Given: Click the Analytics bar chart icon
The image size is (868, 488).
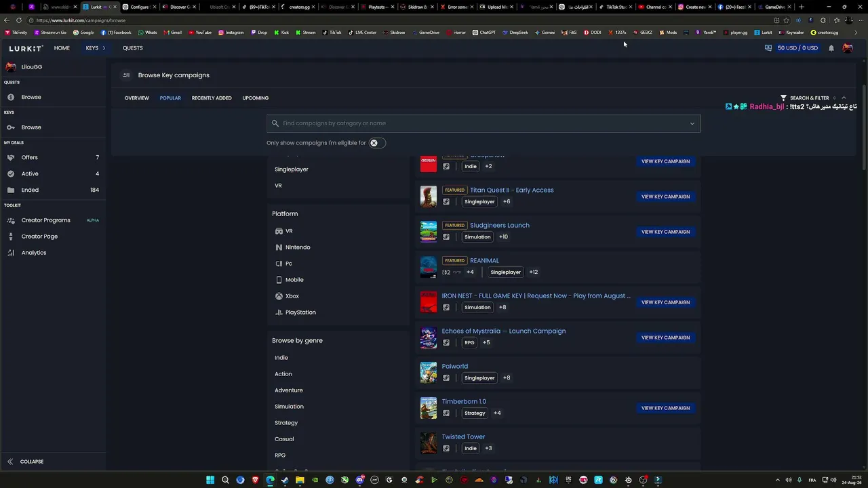Looking at the screenshot, I should click(x=11, y=253).
